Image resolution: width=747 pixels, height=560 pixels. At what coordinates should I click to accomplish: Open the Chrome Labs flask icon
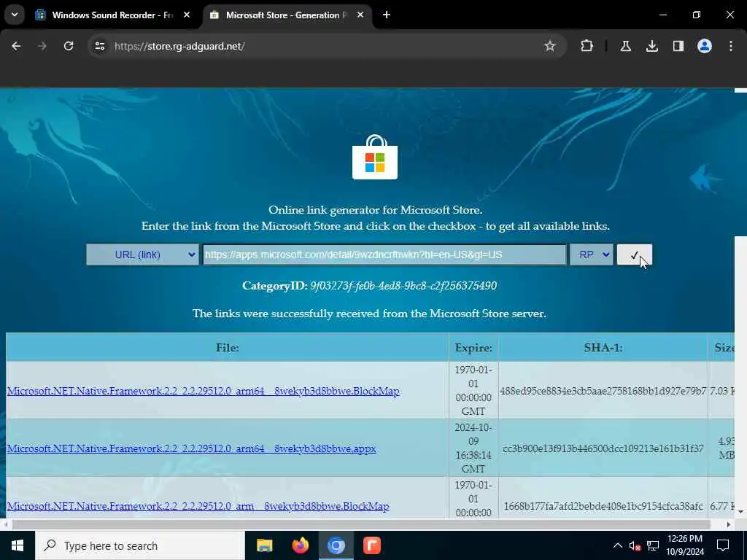click(625, 46)
